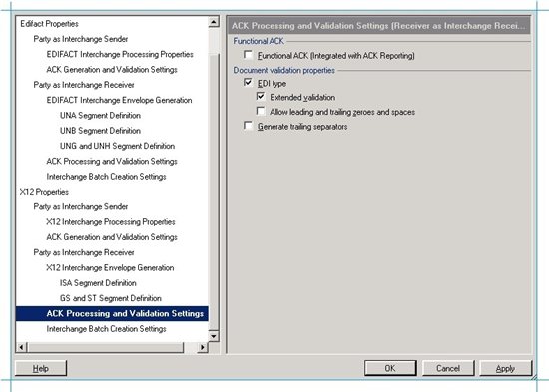Click the Cancel button
The height and width of the screenshot is (392, 549).
click(448, 368)
